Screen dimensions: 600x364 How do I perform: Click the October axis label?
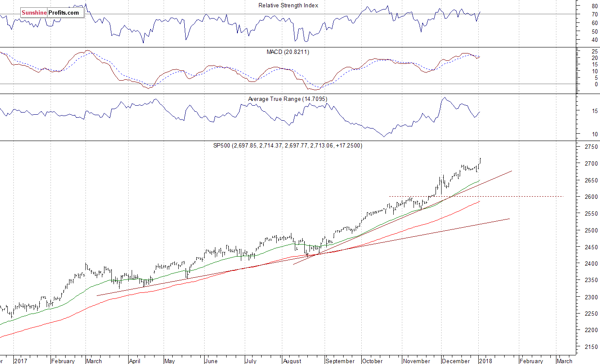click(373, 361)
